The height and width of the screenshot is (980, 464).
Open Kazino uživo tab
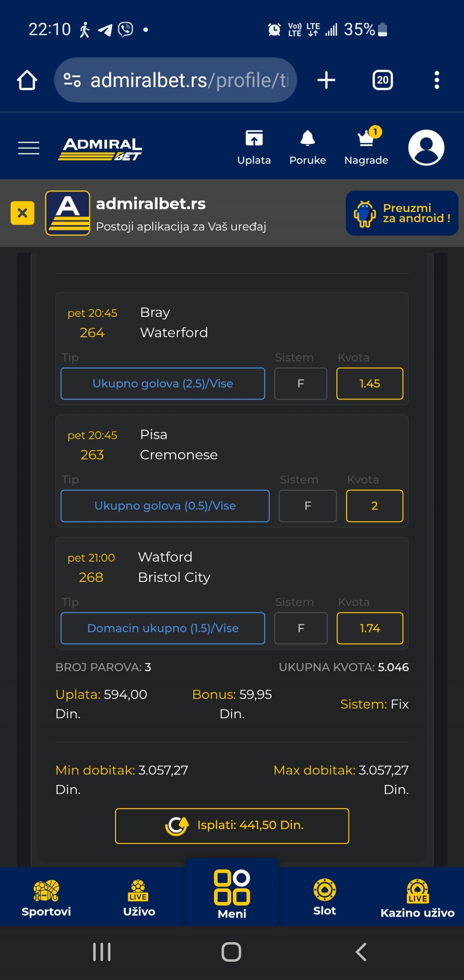[417, 898]
